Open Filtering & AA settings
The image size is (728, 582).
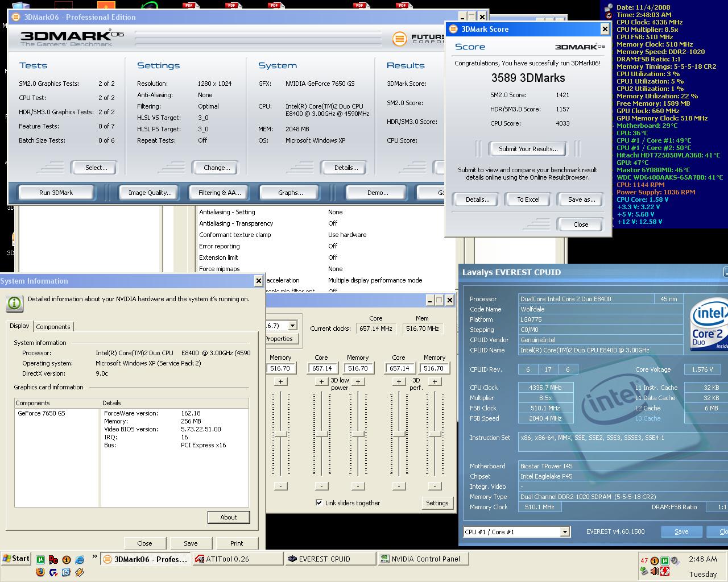[x=220, y=193]
